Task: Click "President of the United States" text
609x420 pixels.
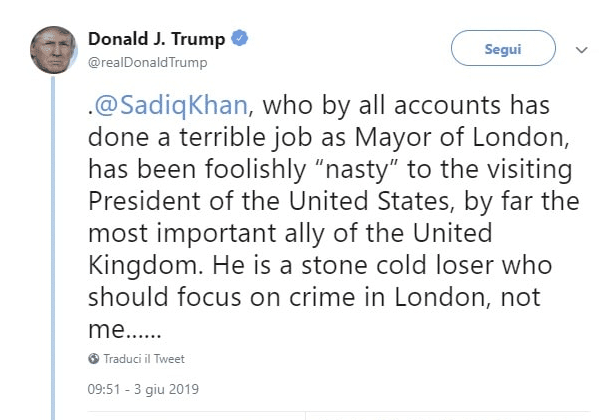Action: [261, 203]
